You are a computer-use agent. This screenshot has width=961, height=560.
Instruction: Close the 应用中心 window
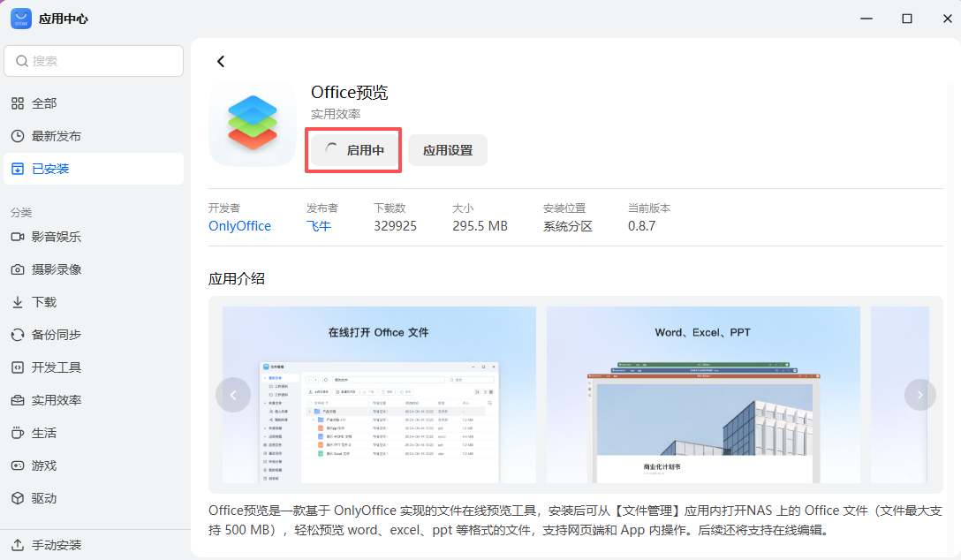[948, 19]
